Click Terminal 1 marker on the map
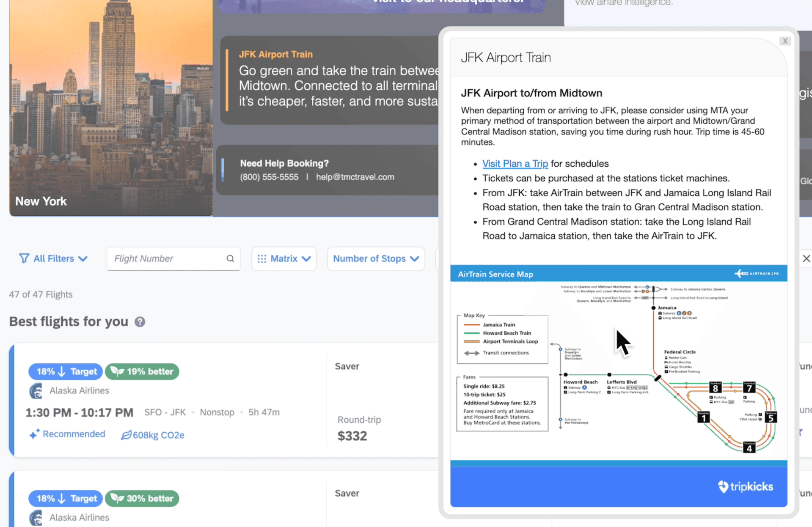This screenshot has width=812, height=527. coord(703,417)
